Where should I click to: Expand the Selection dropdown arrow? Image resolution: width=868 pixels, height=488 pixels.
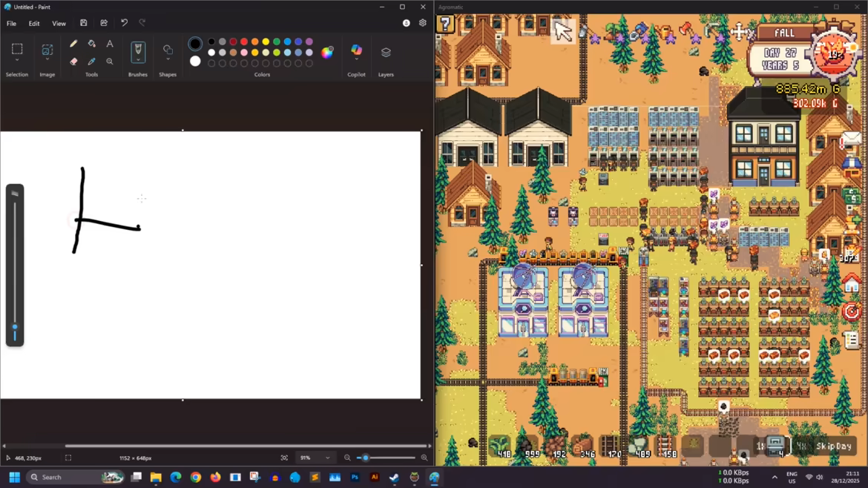point(17,60)
